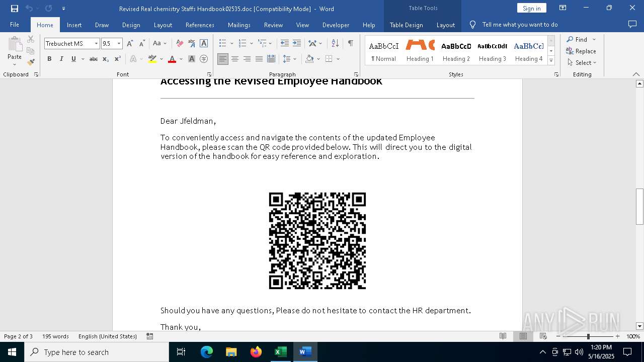This screenshot has height=362, width=644.
Task: Open the borders dropdown arrow
Action: pyautogui.click(x=338, y=59)
